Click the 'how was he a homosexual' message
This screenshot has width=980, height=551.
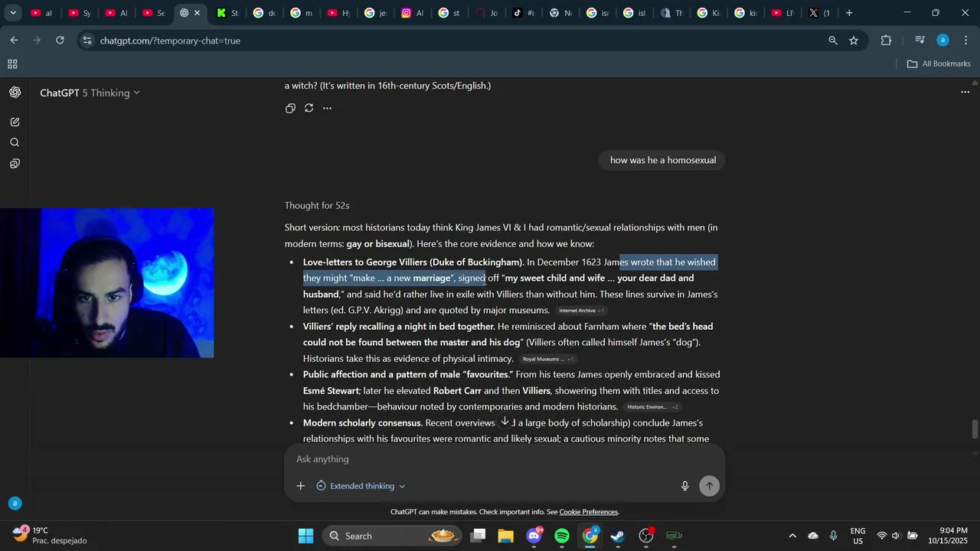(663, 160)
